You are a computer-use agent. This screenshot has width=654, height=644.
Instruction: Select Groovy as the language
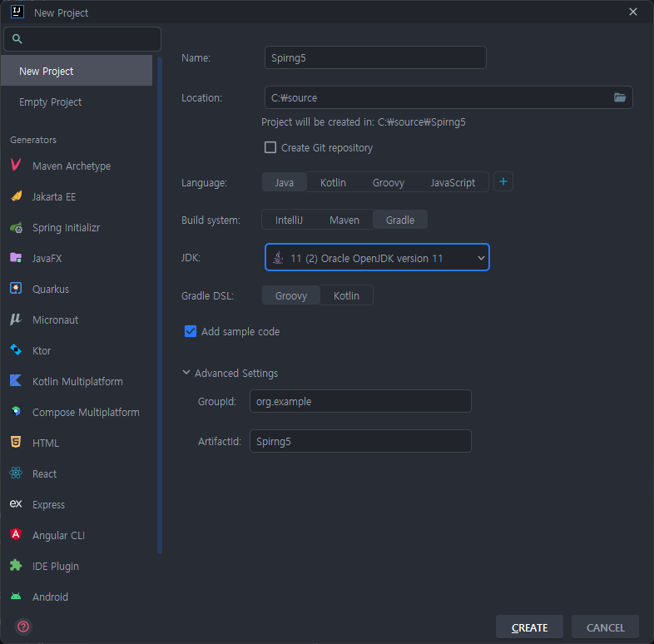coord(389,182)
